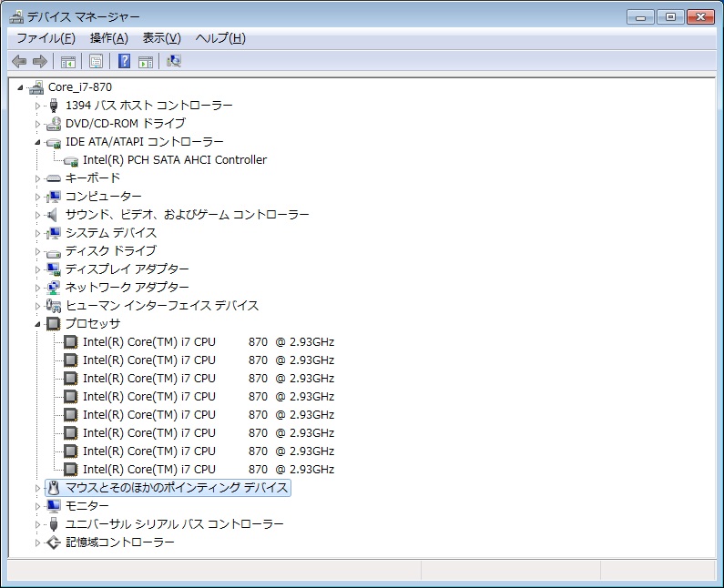Click the USB controller category icon
The width and height of the screenshot is (724, 588).
click(x=54, y=524)
